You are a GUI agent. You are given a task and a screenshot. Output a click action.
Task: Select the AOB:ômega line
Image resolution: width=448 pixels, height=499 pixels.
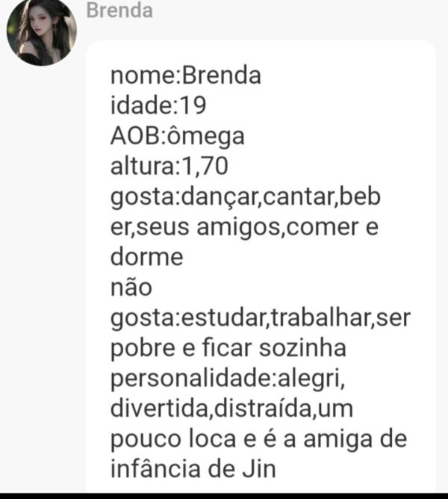coord(178,136)
